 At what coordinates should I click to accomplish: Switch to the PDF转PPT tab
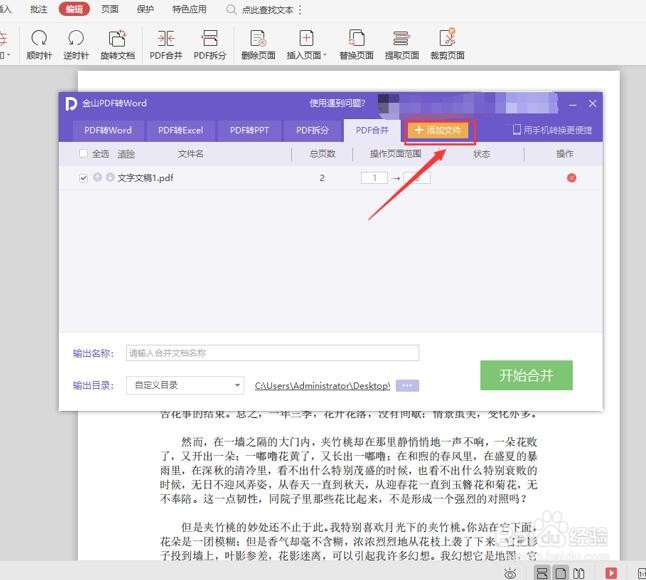(249, 131)
